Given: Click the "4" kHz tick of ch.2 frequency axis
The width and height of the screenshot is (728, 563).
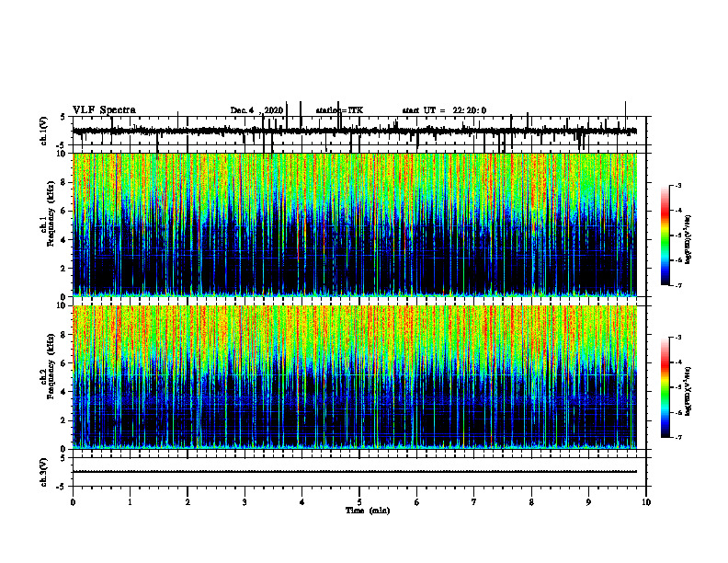Looking at the screenshot, I should coord(64,392).
